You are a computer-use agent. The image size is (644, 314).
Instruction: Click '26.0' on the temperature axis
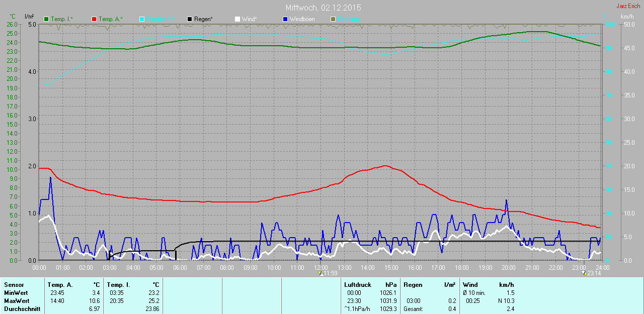click(12, 24)
